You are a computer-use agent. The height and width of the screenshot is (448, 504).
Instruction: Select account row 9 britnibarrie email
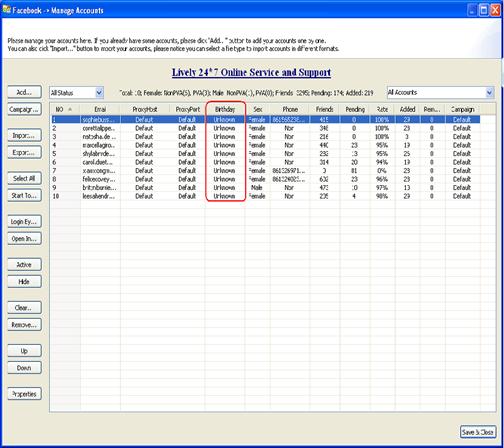(99, 188)
